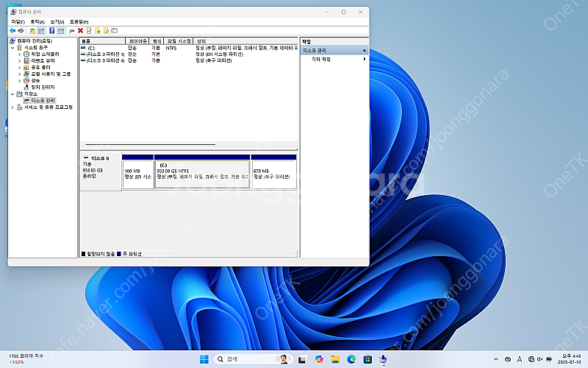Viewport: 588px width, 368px height.
Task: Open the 도움말(H) menu
Action: pos(79,22)
